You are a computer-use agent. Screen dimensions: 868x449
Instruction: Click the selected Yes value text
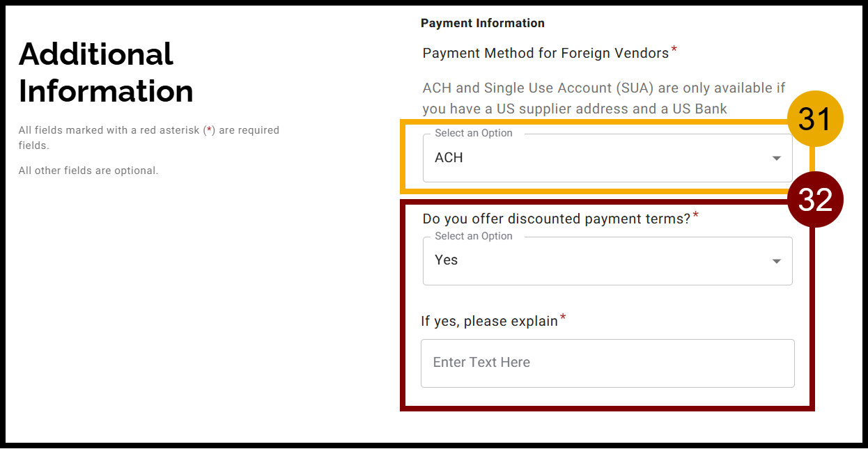(447, 260)
